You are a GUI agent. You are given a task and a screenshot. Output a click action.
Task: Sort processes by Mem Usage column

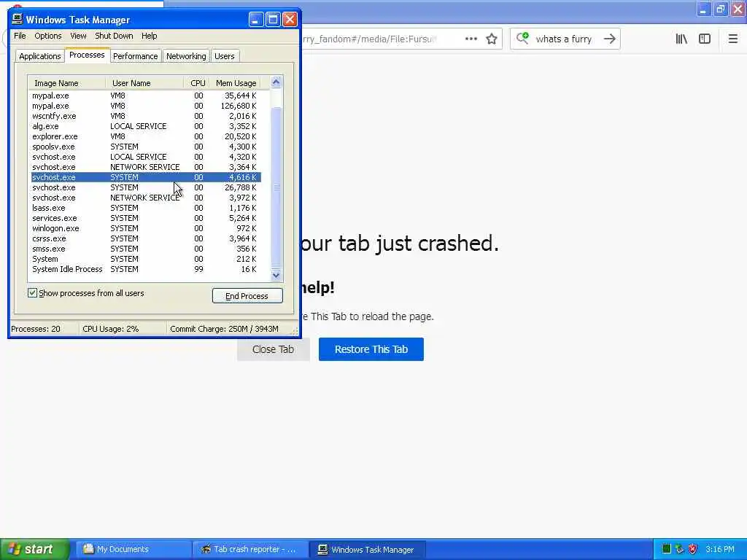coord(236,83)
